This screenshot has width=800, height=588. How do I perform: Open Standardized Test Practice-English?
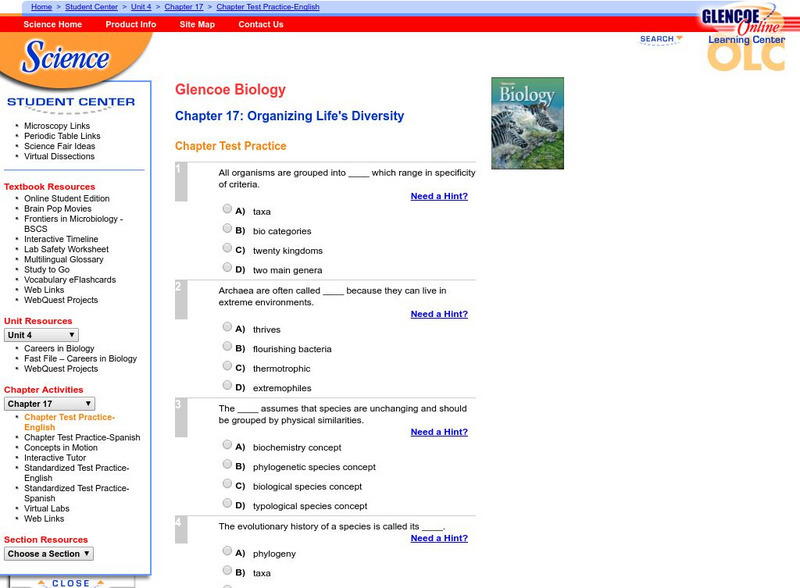[x=77, y=473]
